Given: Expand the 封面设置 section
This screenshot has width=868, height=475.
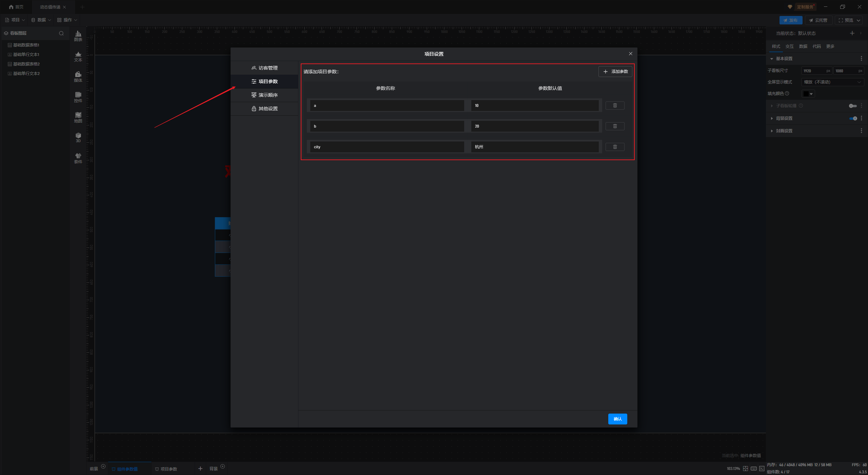Looking at the screenshot, I should point(784,131).
